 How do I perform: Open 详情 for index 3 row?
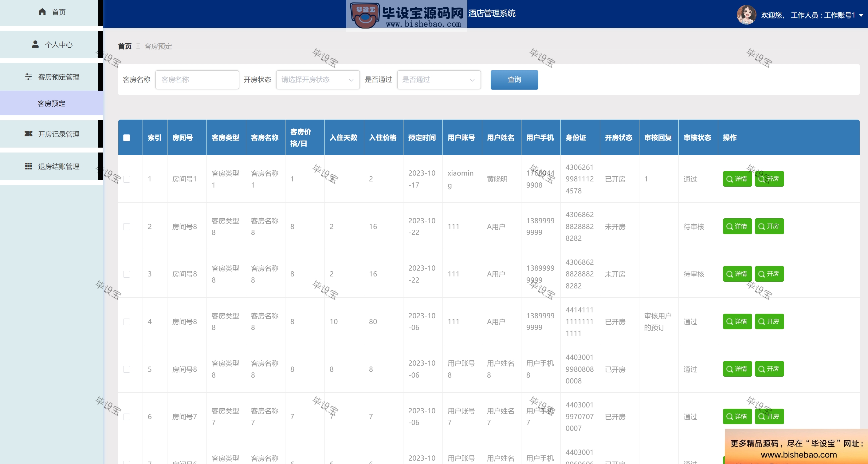pyautogui.click(x=737, y=274)
